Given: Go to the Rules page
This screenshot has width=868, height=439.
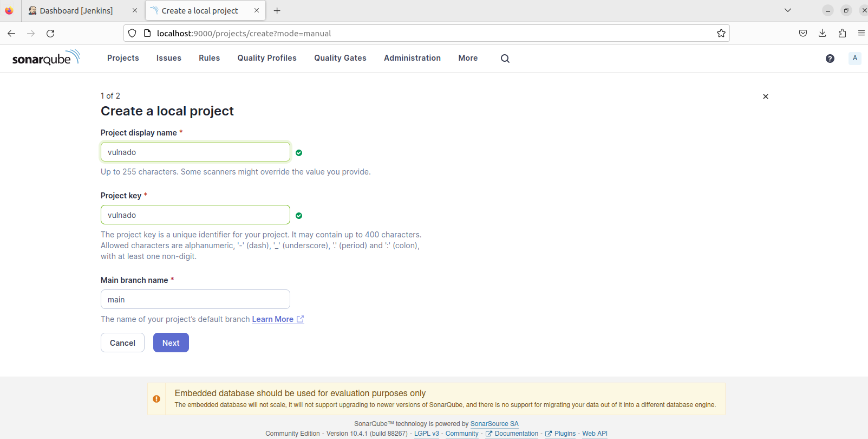Looking at the screenshot, I should pos(209,58).
